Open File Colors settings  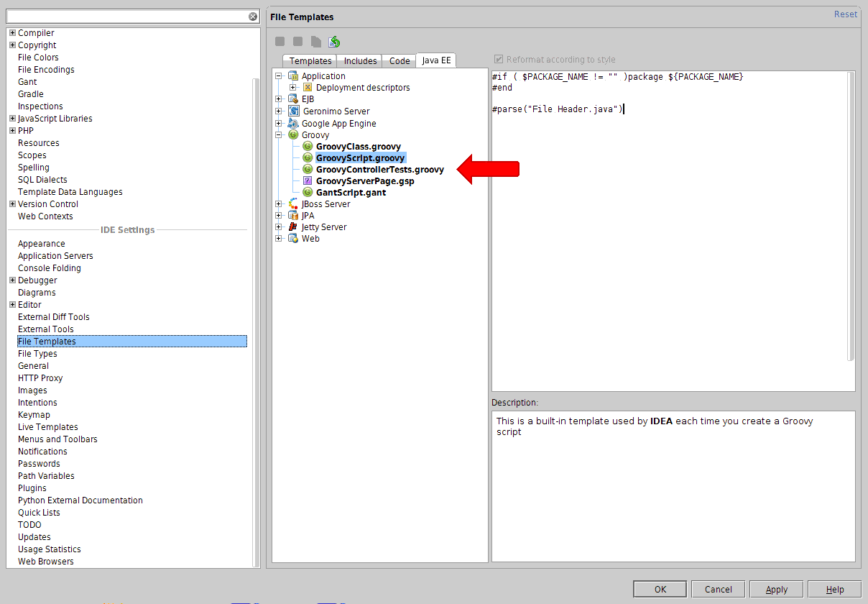click(x=38, y=58)
